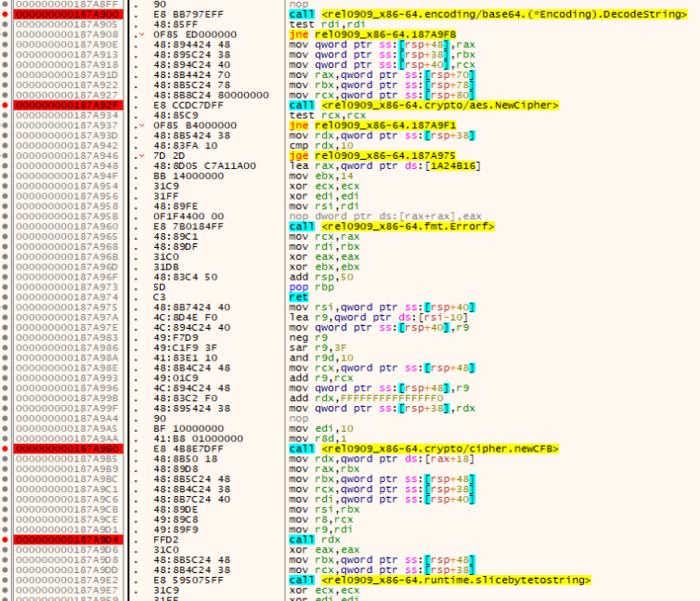
Task: Toggle breakpoint dot at address 187A9D4
Action: coord(5,540)
